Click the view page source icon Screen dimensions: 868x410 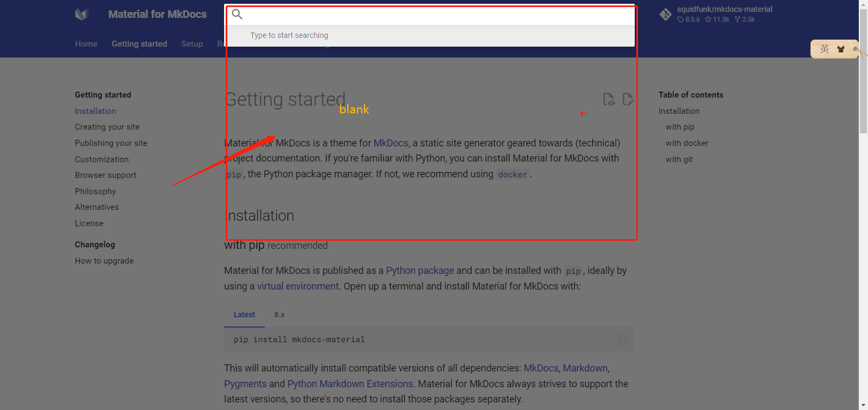609,99
